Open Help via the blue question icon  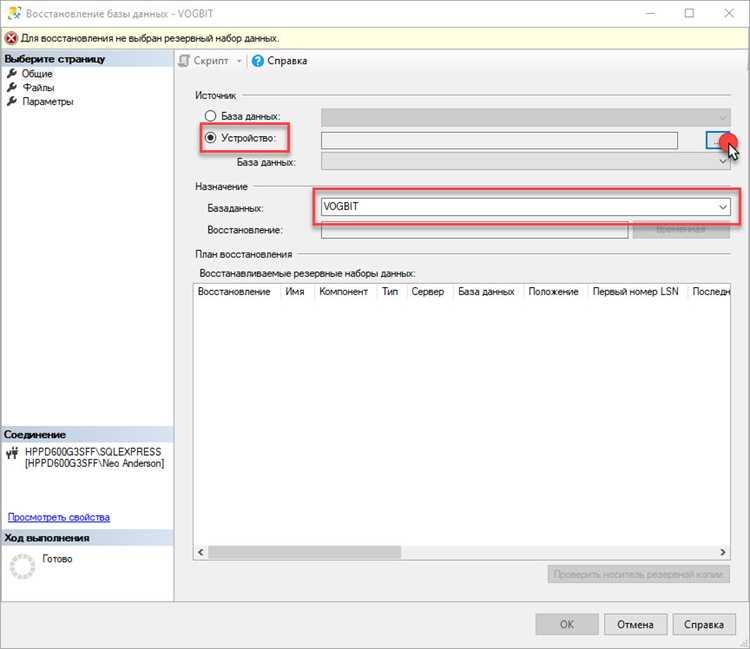(x=257, y=61)
